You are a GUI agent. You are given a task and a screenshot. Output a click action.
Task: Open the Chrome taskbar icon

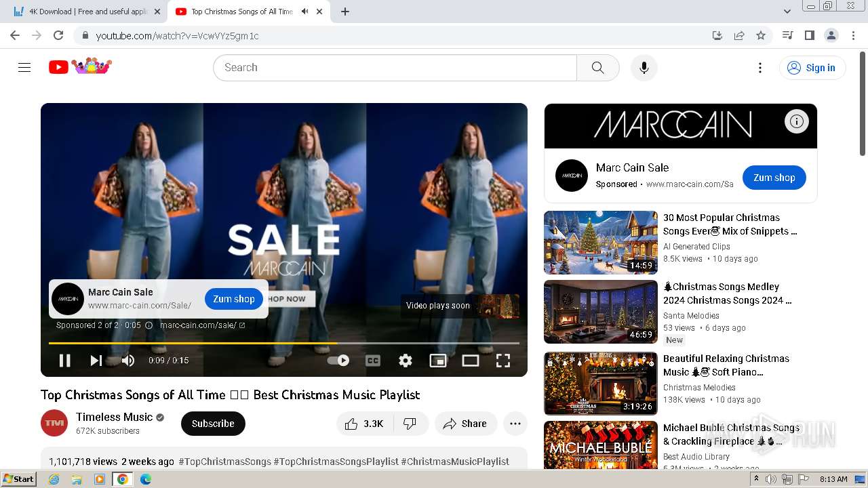tap(123, 479)
